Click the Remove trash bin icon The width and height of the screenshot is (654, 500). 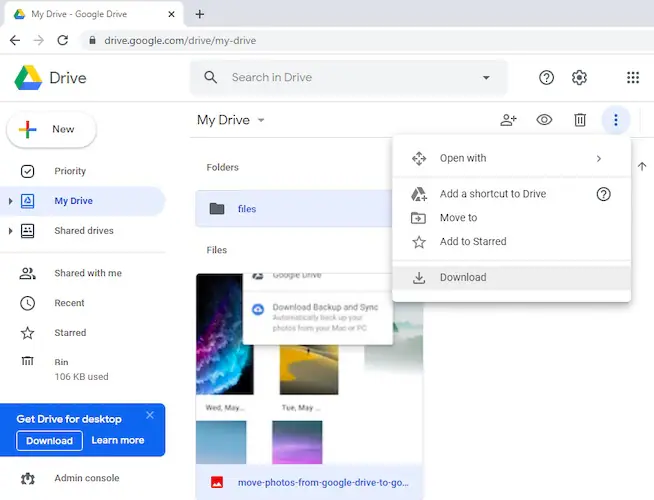pos(580,120)
